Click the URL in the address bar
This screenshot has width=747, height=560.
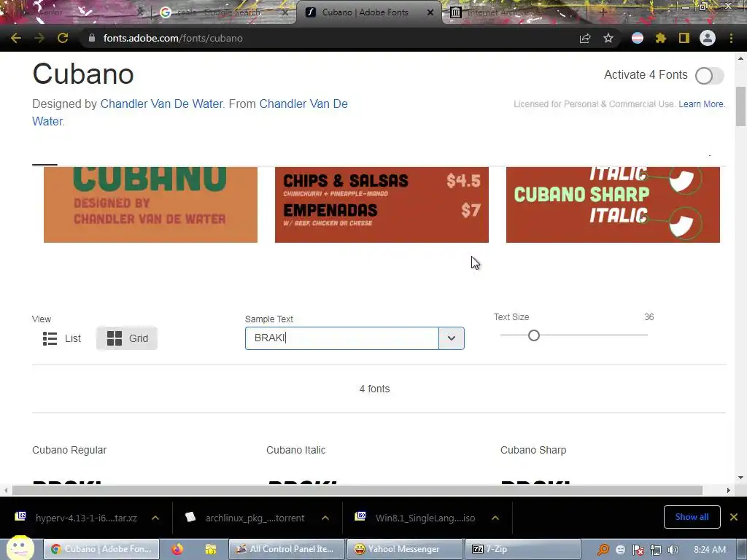[x=173, y=38]
